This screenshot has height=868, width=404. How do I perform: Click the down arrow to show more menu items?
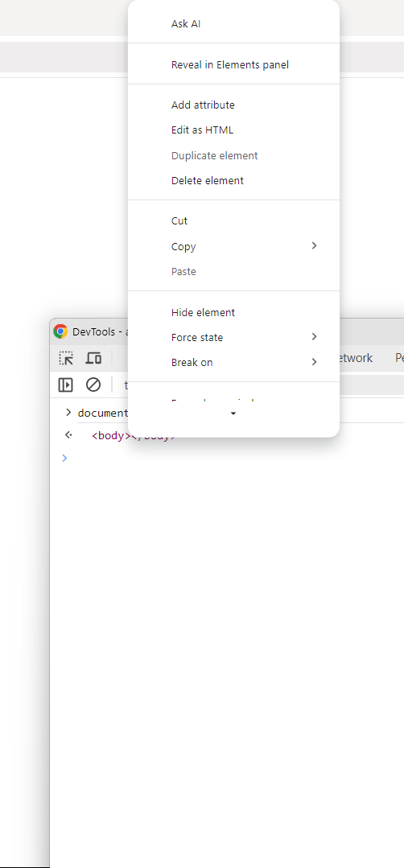coord(233,413)
